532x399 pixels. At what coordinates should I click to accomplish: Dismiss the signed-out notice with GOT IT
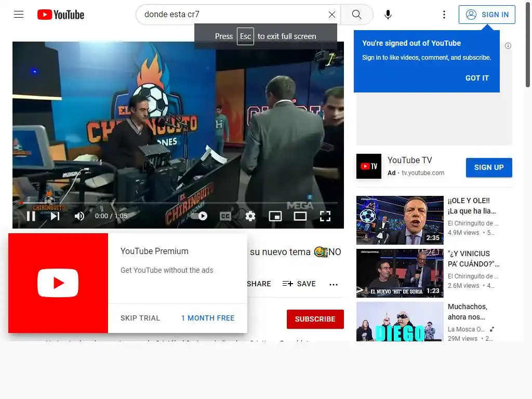pyautogui.click(x=477, y=78)
